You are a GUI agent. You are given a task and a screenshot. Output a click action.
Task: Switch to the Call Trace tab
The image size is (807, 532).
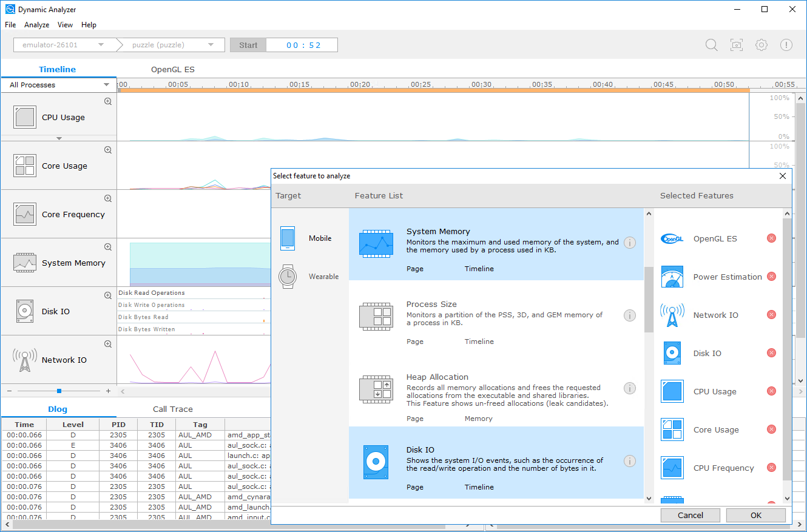(x=173, y=408)
